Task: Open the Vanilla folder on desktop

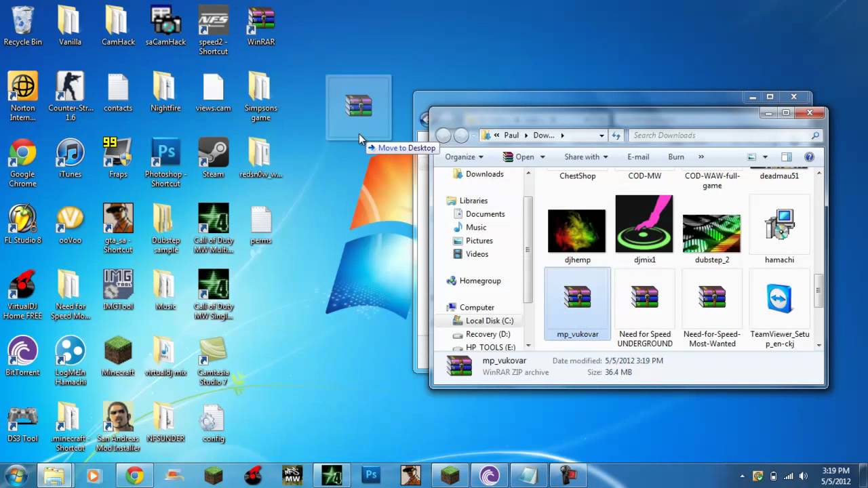Action: (x=70, y=26)
